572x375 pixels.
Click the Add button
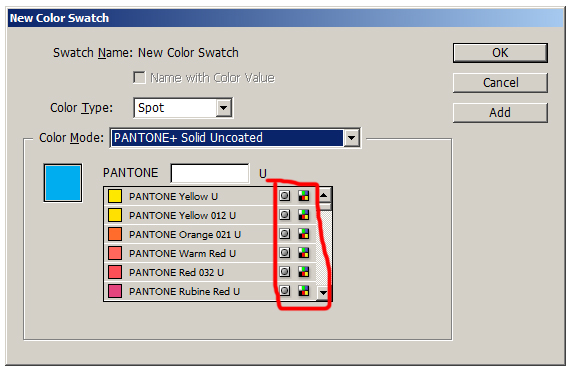coord(500,113)
